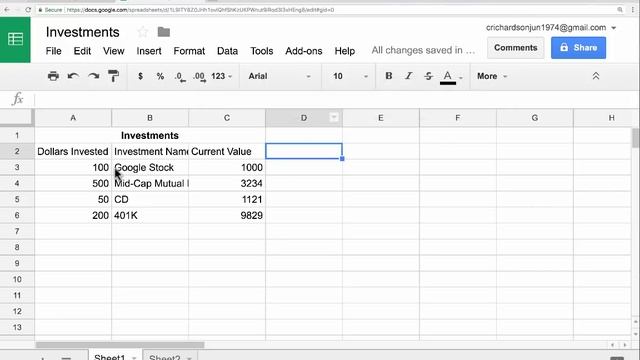Toggle bold formatting
Screen dimensions: 640x360
pos(389,76)
